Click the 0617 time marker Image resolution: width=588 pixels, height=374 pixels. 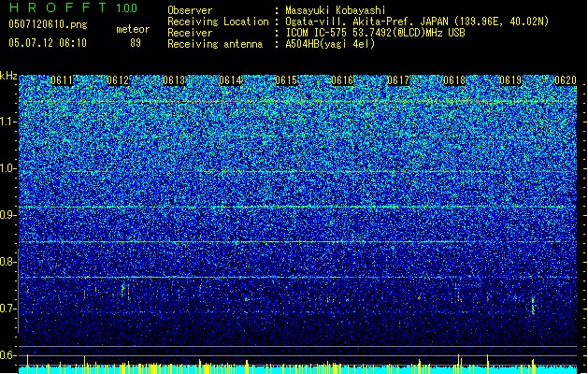coord(398,80)
